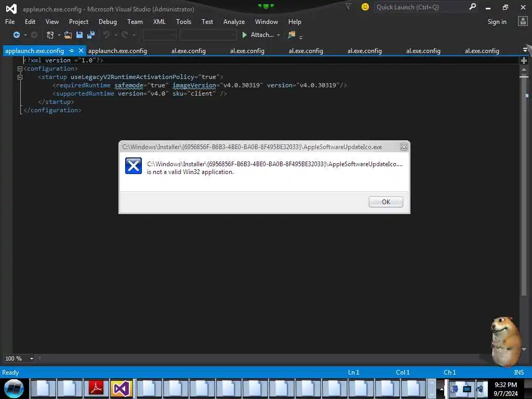Screen dimensions: 532x399
Task: Click the Redo toolbar icon
Action: point(125,35)
